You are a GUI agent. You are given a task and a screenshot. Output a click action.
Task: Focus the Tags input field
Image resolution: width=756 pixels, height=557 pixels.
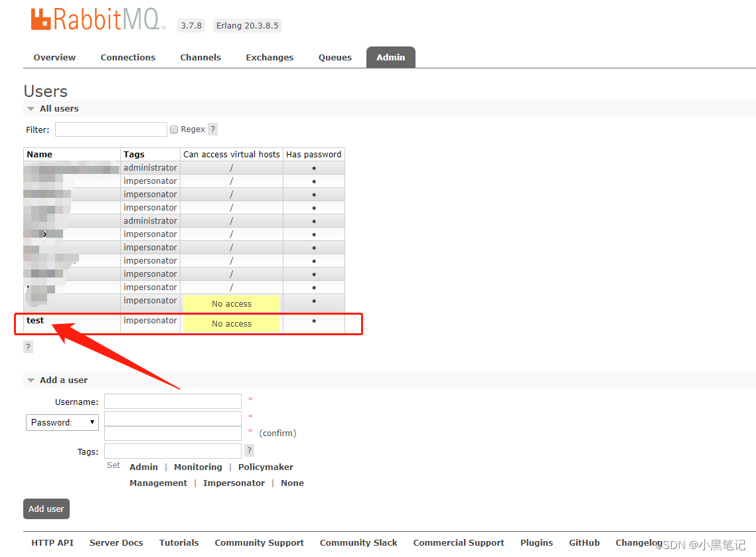coord(173,451)
